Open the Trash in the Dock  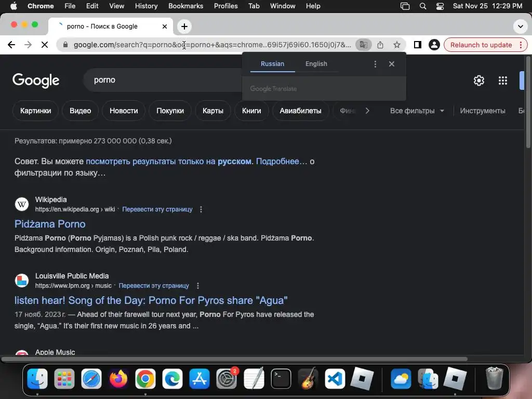tap(495, 378)
